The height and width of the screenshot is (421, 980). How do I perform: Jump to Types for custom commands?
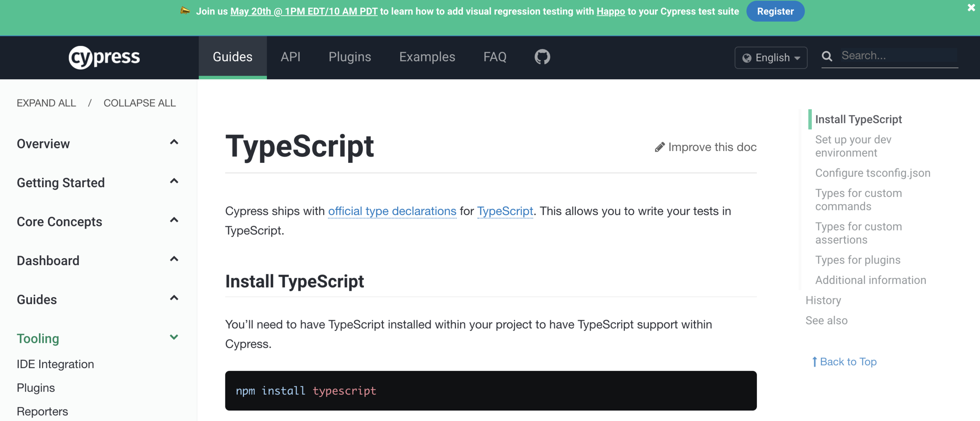coord(858,200)
